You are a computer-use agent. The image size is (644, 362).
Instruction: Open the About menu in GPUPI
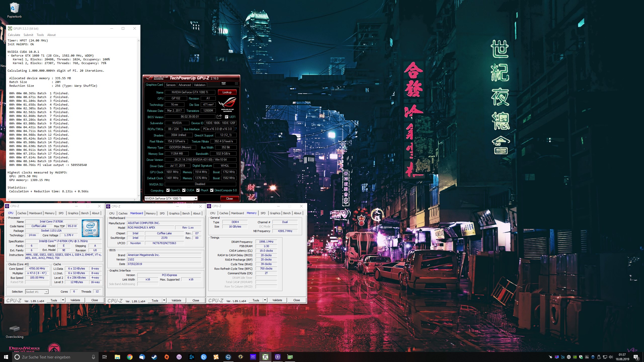click(x=51, y=35)
